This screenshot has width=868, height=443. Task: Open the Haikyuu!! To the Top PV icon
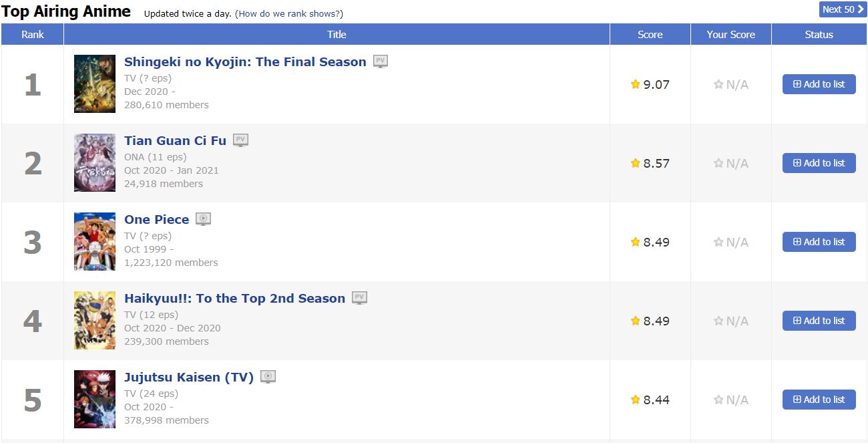360,297
